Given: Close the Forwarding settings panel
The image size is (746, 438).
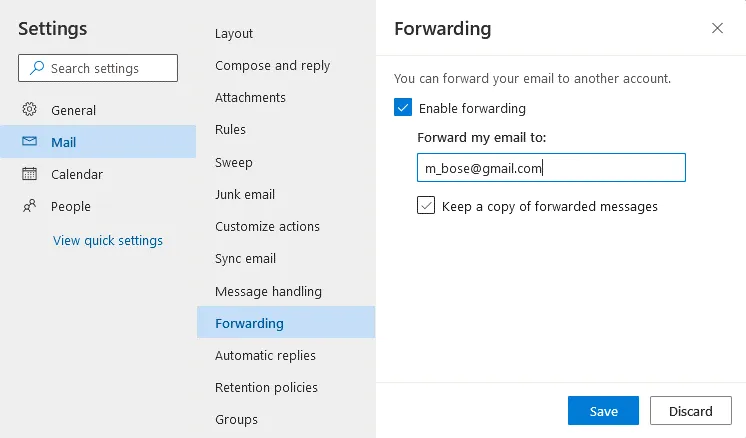Looking at the screenshot, I should [x=717, y=28].
